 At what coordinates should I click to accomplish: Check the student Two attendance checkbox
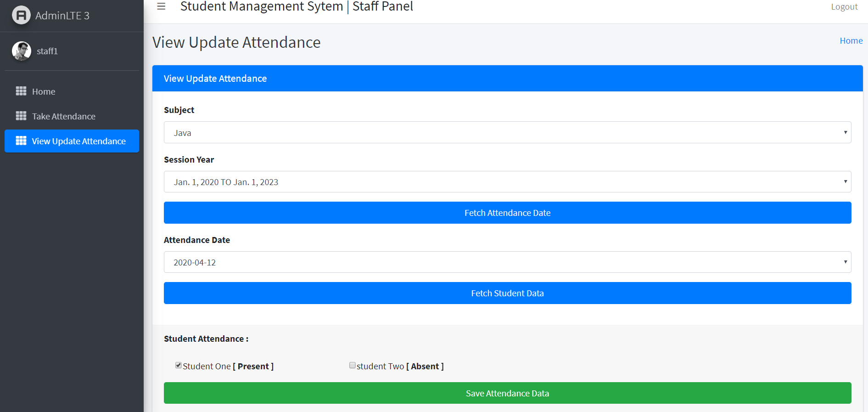353,366
